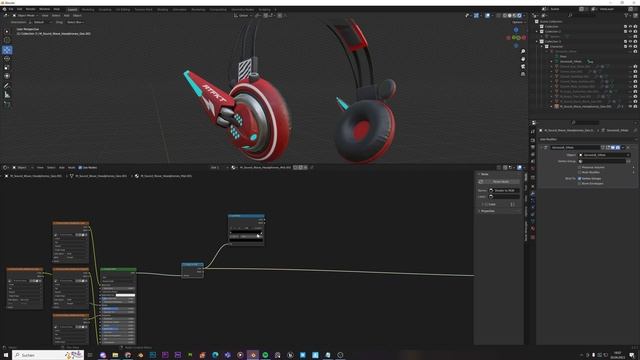
Task: Click the viewport pan hand gizmo
Action: coord(523,59)
